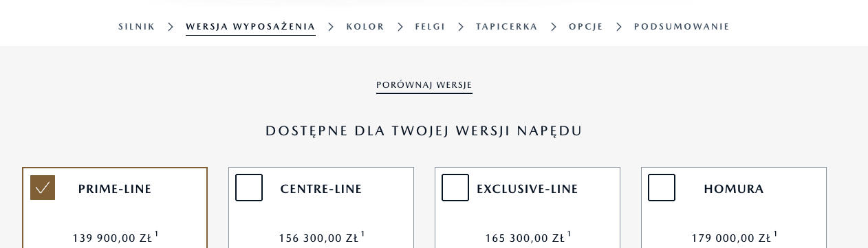
Task: Choose the Homura version checkbox
Action: coord(662,188)
